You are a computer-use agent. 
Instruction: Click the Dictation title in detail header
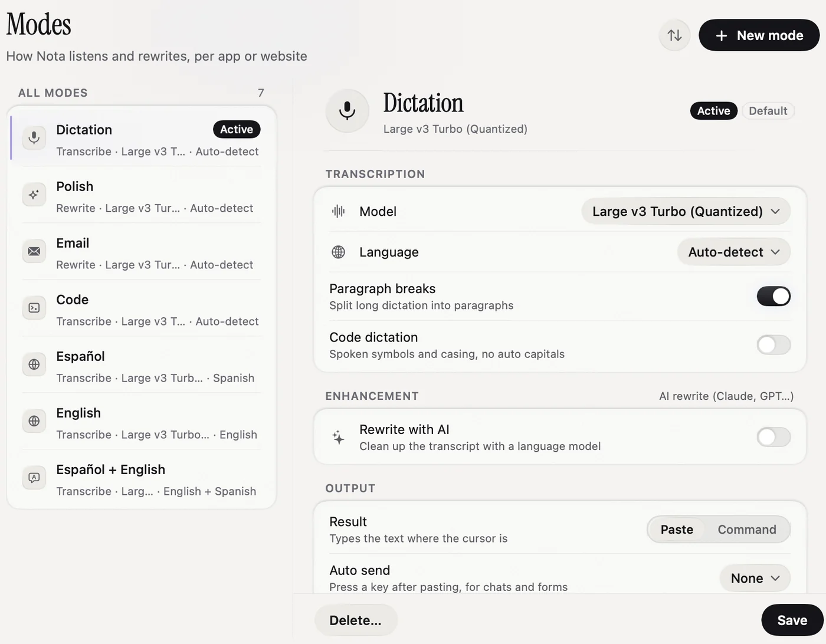(x=423, y=103)
